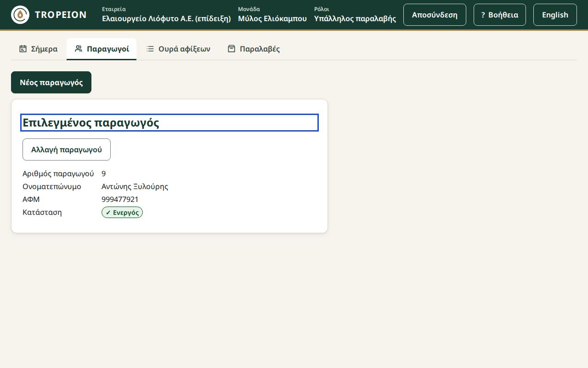Click the Ενεργός status badge
Screen dimensions: 588x368
pyautogui.click(x=122, y=213)
